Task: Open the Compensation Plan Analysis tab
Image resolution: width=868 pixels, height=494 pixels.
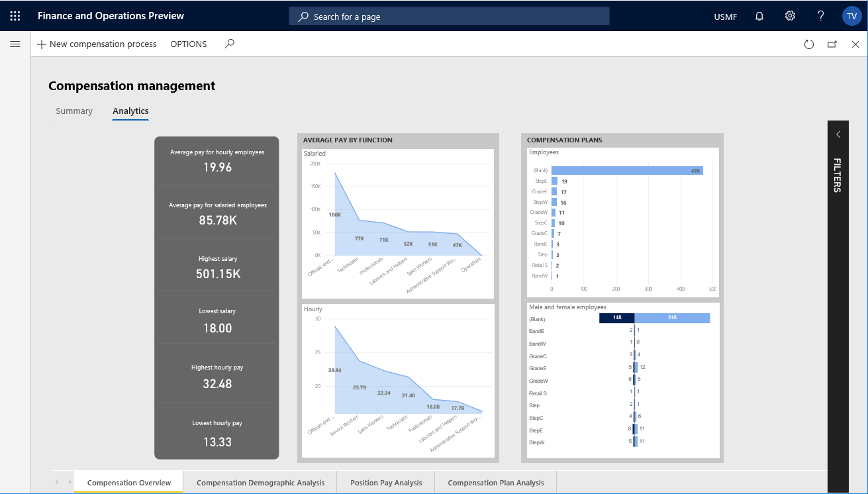Action: click(x=495, y=482)
